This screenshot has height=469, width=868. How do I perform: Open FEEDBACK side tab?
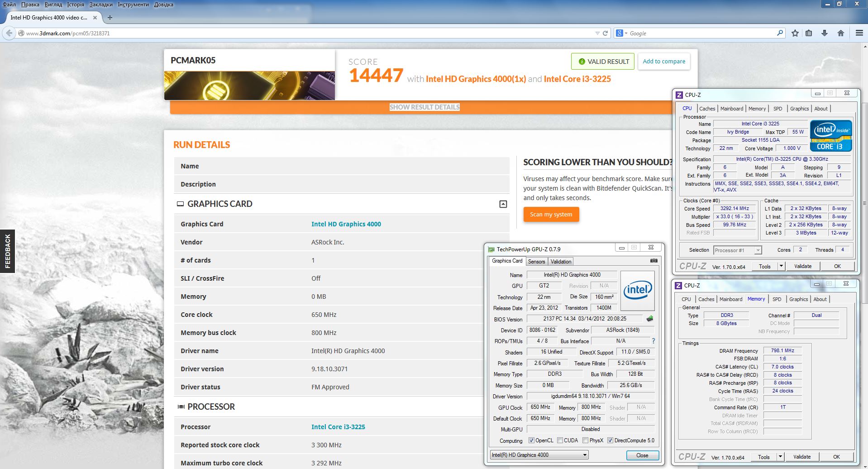point(7,251)
